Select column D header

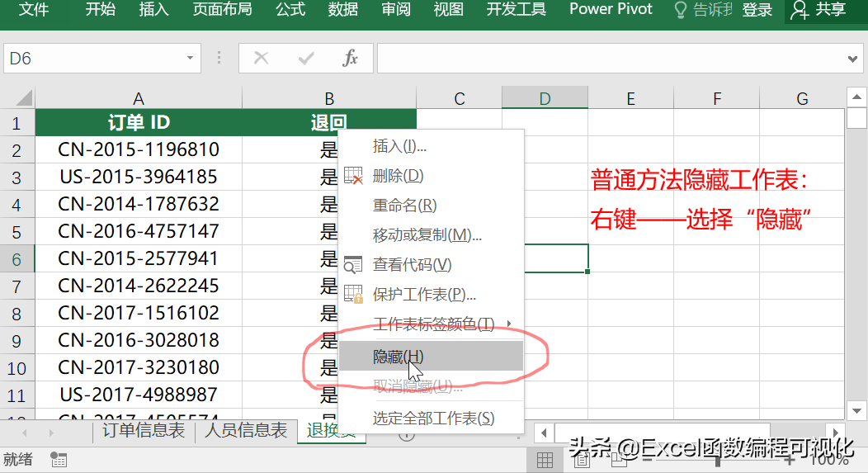(545, 98)
